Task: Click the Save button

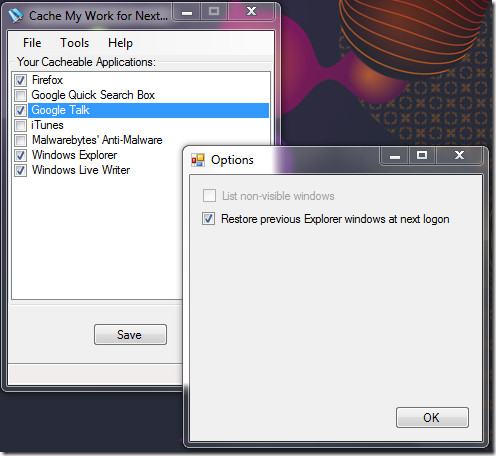Action: (x=130, y=335)
